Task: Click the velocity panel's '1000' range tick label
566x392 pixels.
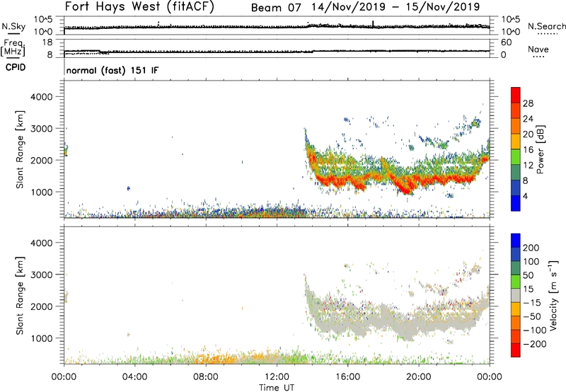Action: pyautogui.click(x=42, y=338)
